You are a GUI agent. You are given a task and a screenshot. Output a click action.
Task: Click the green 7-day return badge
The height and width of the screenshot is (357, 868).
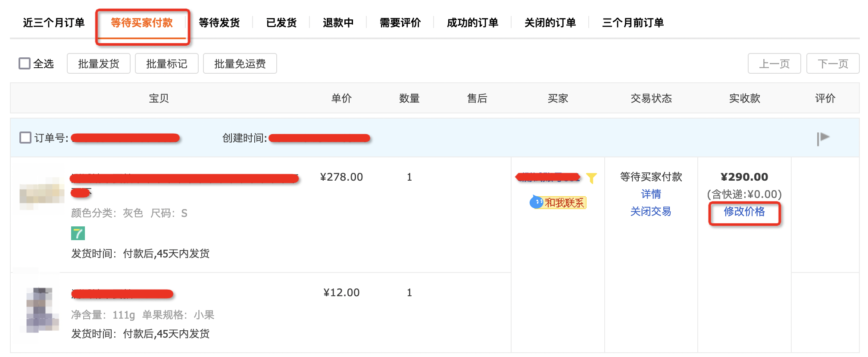click(x=78, y=234)
